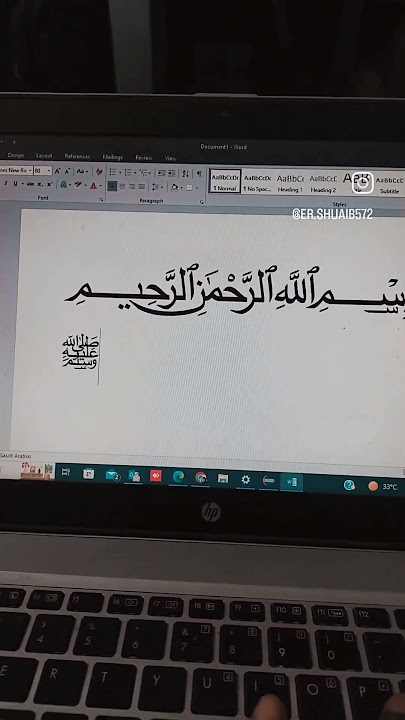Open the 33°C weather widget
The width and height of the screenshot is (405, 720).
click(382, 486)
